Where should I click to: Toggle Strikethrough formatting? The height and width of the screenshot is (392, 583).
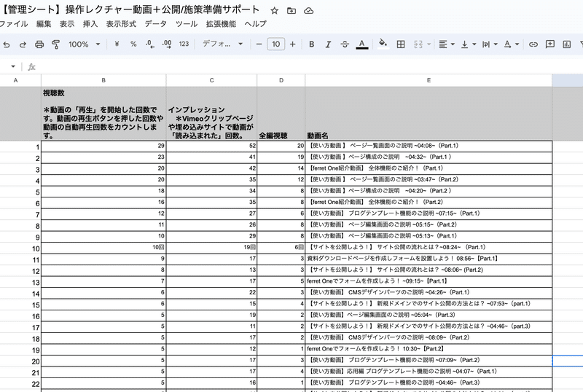click(345, 44)
